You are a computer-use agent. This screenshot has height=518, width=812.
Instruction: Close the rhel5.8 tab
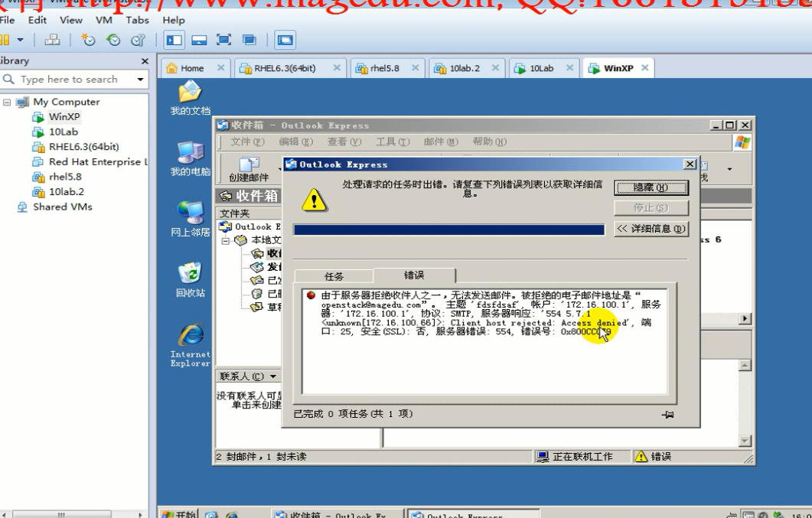(416, 68)
